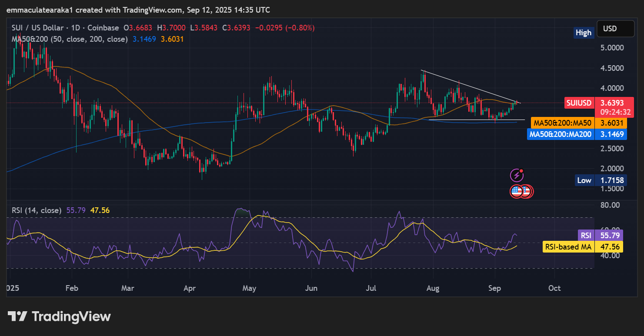The width and height of the screenshot is (644, 336).
Task: Click the blue MA50 legend value 3.1469
Action: pyautogui.click(x=144, y=39)
